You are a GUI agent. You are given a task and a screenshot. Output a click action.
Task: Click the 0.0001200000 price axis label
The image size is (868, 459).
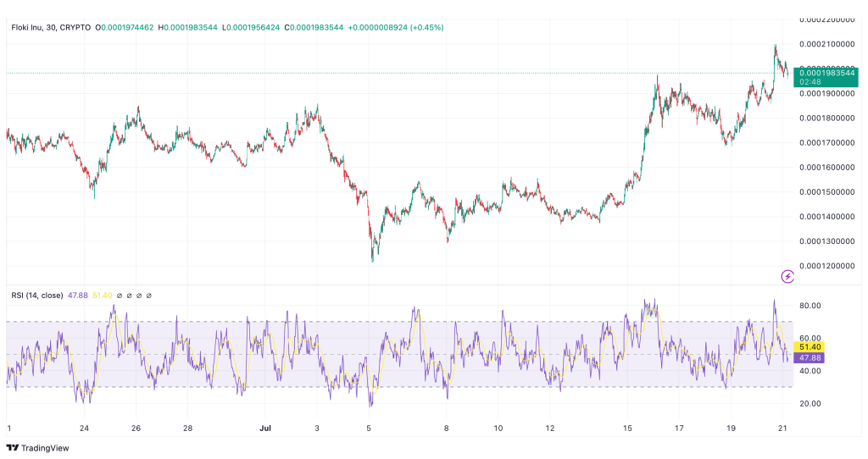point(827,266)
